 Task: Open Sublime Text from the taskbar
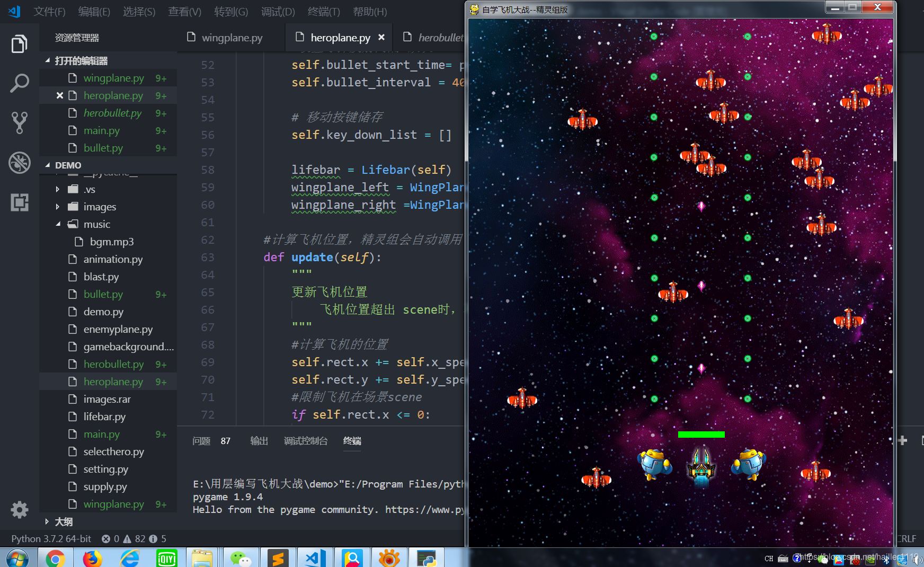(278, 558)
